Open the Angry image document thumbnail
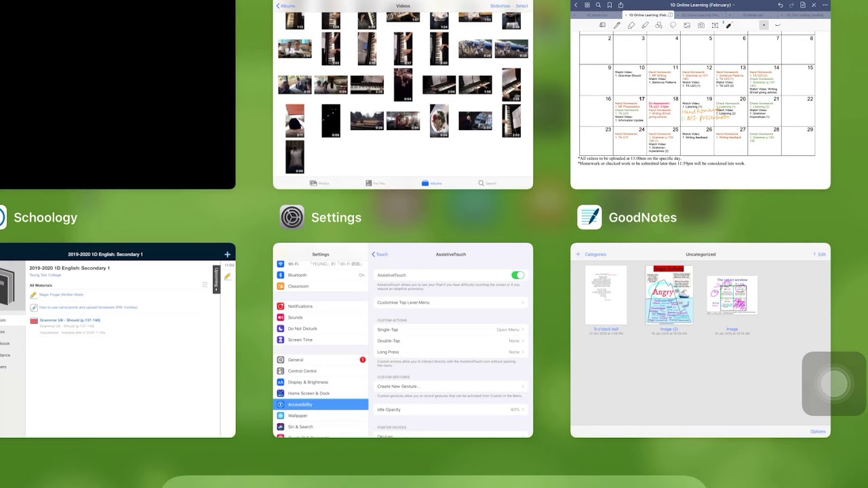Image resolution: width=868 pixels, height=488 pixels. (669, 295)
